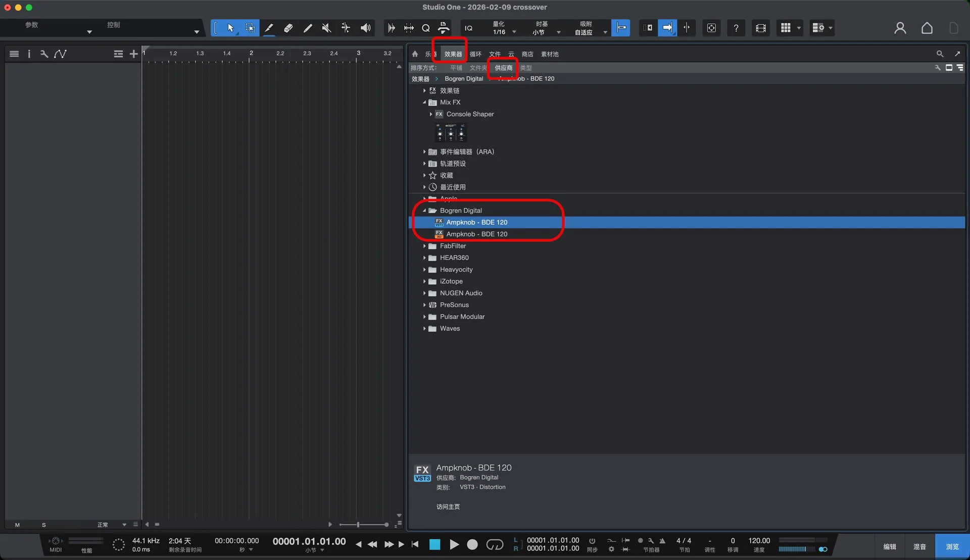Select the Mute tool
Screen dimensions: 970x560
coord(326,28)
